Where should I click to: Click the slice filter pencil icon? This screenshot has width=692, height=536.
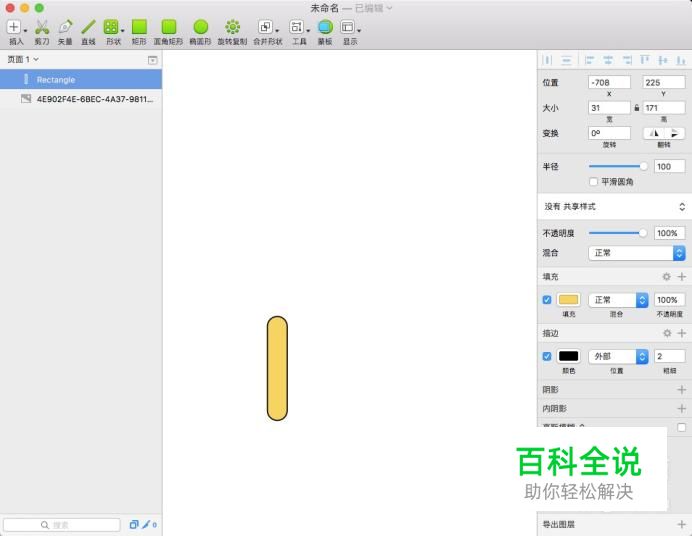[x=146, y=525]
